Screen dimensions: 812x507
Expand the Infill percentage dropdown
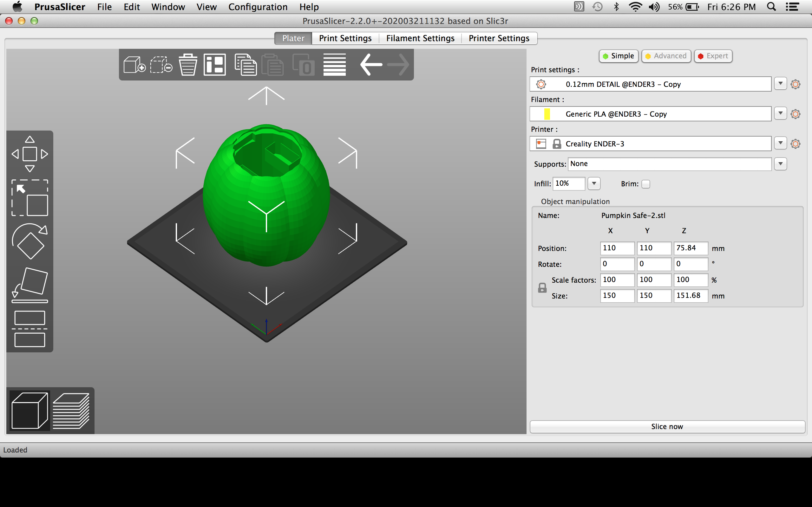(595, 183)
